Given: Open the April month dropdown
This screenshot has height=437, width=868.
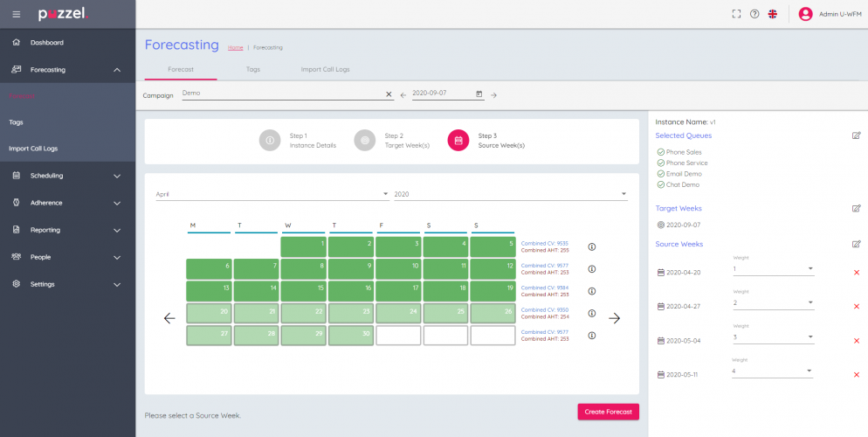Looking at the screenshot, I should point(272,194).
